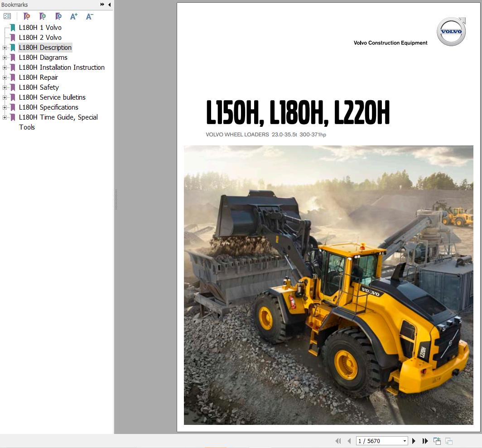482x448 pixels.
Task: Collapse the Bookmarks panel arrow
Action: click(110, 5)
